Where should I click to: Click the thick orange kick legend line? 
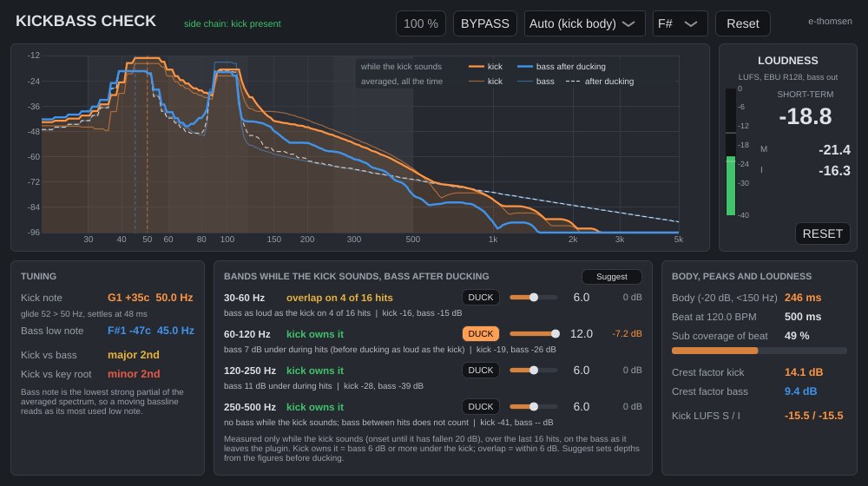pos(476,67)
